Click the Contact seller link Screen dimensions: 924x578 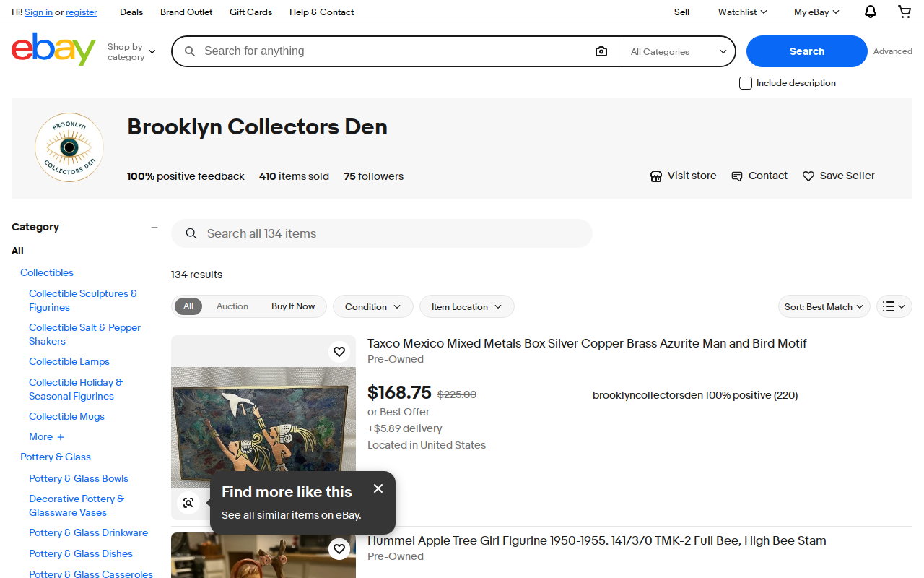tap(759, 176)
